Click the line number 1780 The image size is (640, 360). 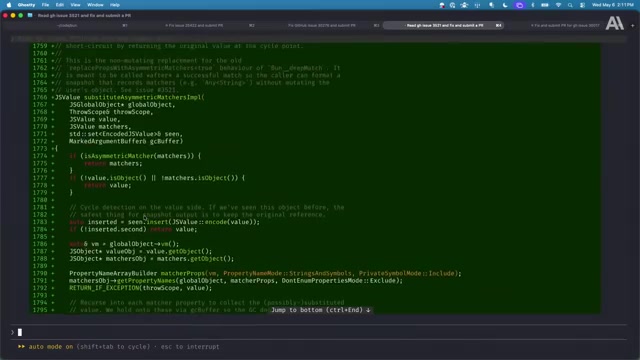click(40, 200)
